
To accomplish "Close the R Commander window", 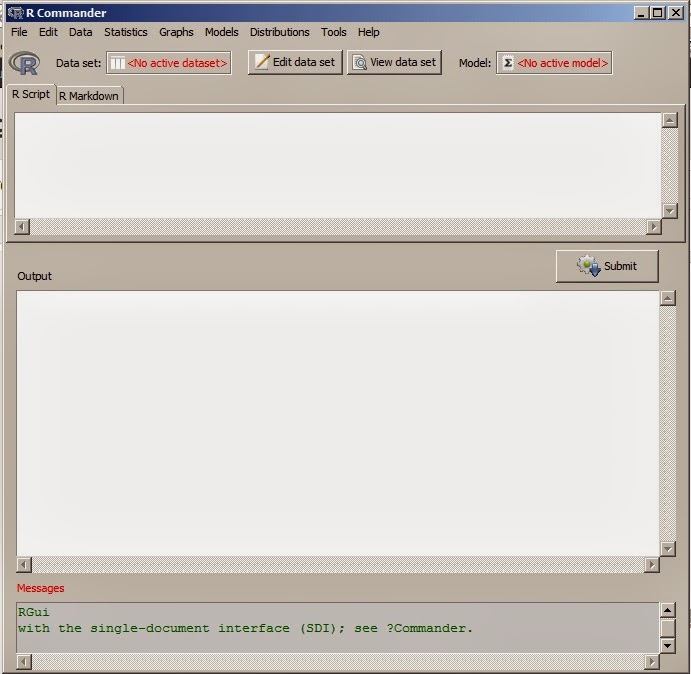I will click(675, 13).
